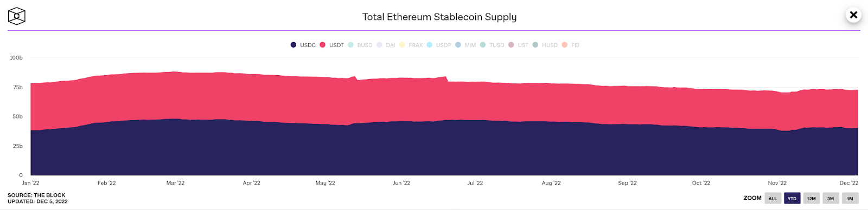Set zoom range to ALL
This screenshot has width=868, height=210.
pyautogui.click(x=773, y=199)
